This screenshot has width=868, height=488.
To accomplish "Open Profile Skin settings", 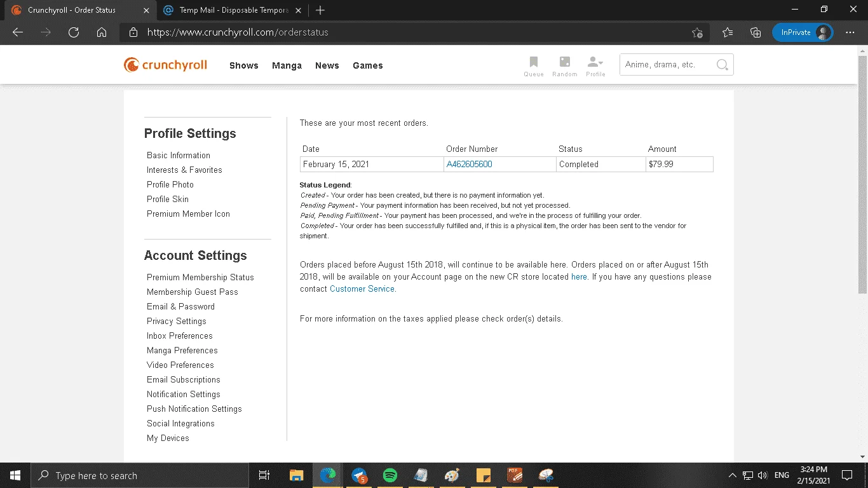I will pyautogui.click(x=168, y=199).
